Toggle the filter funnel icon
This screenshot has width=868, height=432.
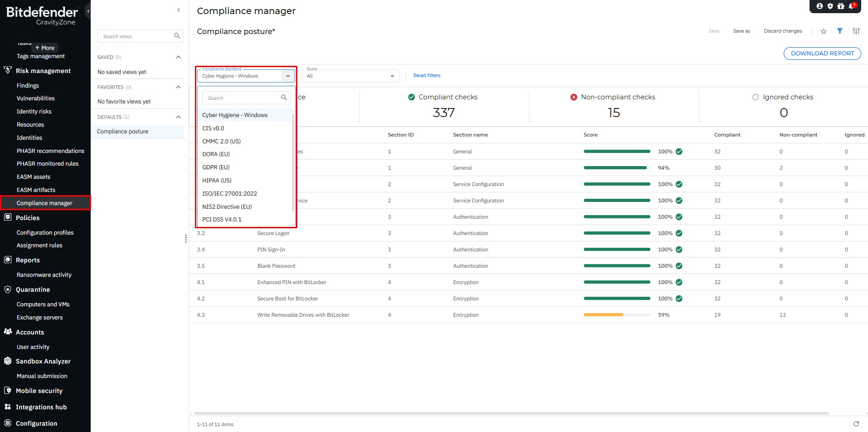click(x=840, y=31)
